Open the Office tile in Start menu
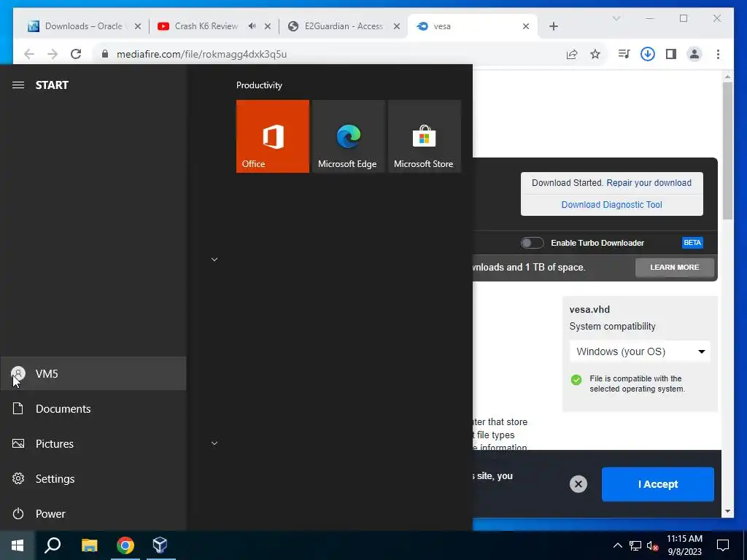 (x=273, y=136)
